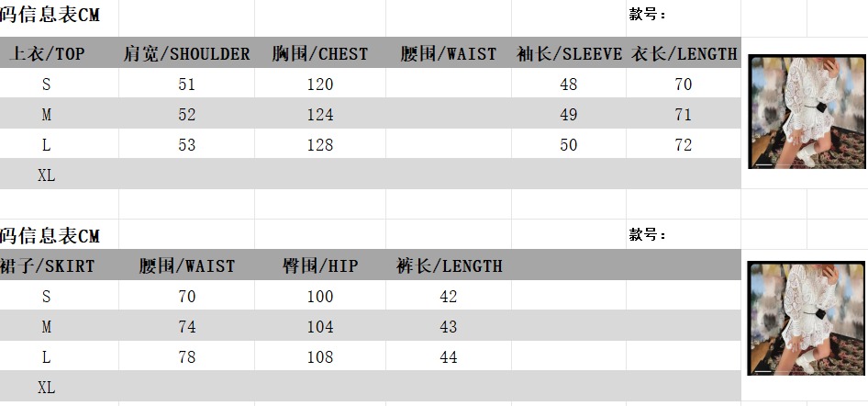Select the 裤长/LENGTH column header cell
The width and height of the screenshot is (868, 406).
tap(449, 266)
